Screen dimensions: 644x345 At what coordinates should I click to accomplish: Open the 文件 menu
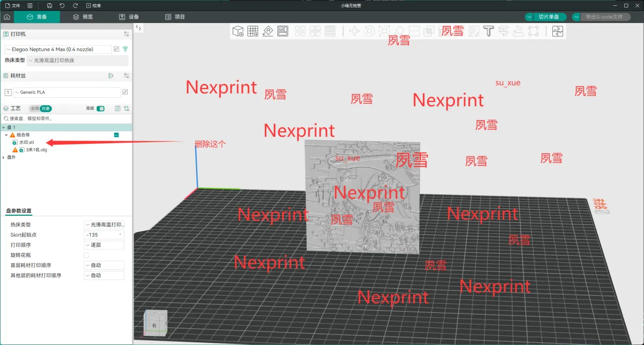pyautogui.click(x=12, y=5)
